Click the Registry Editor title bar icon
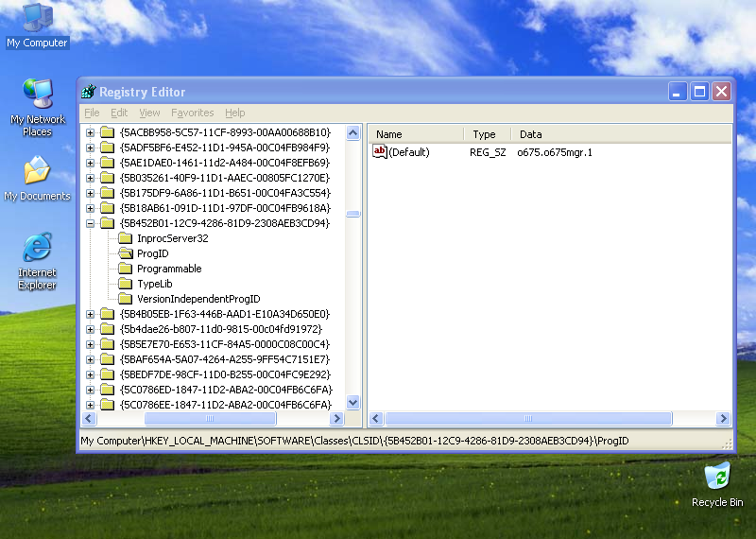 (x=89, y=91)
